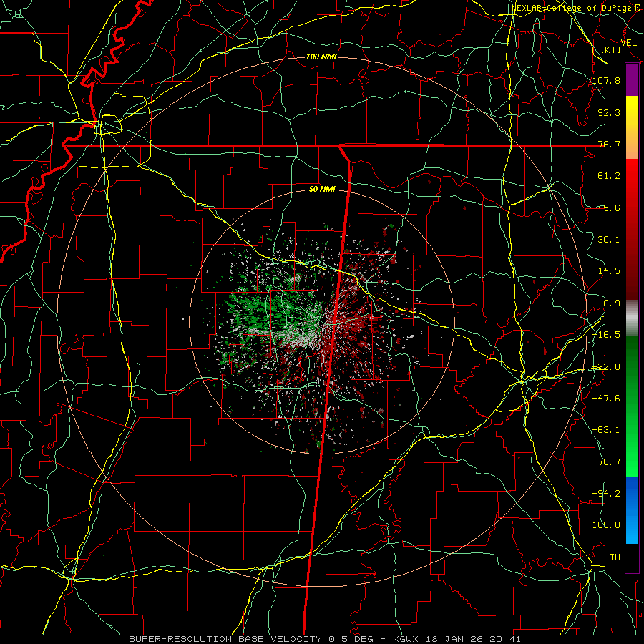Viewport: 644px width, 644px height.
Task: Click the -47.6 velocity scale value
Action: coord(607,399)
